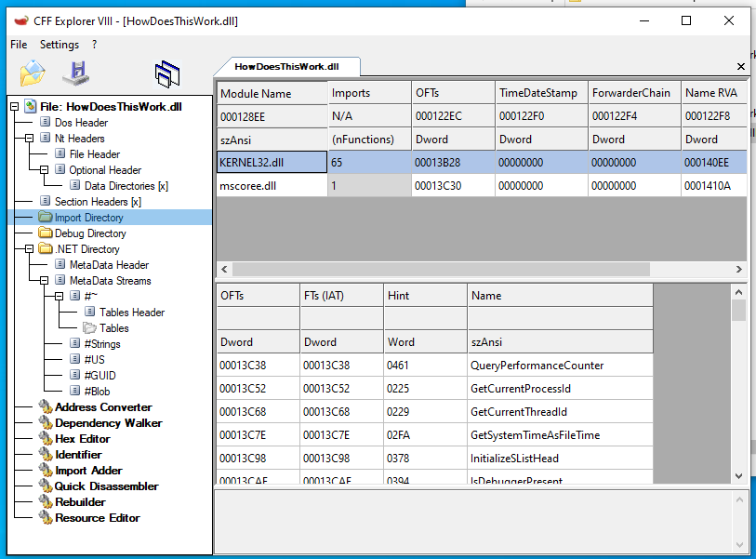Click the Open file toolbar icon
This screenshot has height=559, width=756.
(33, 73)
